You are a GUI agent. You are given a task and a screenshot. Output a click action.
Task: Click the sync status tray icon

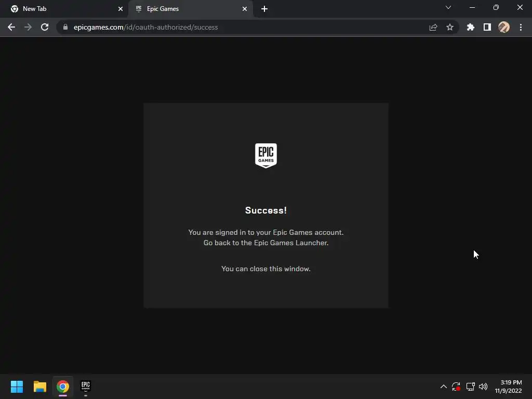tap(456, 387)
